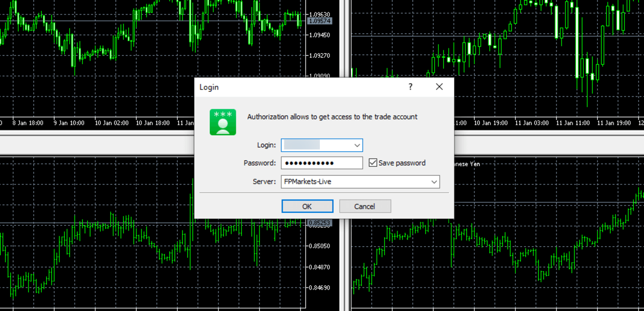Select the FPMarkets-Live server text field
This screenshot has width=644, height=311.
[354, 182]
